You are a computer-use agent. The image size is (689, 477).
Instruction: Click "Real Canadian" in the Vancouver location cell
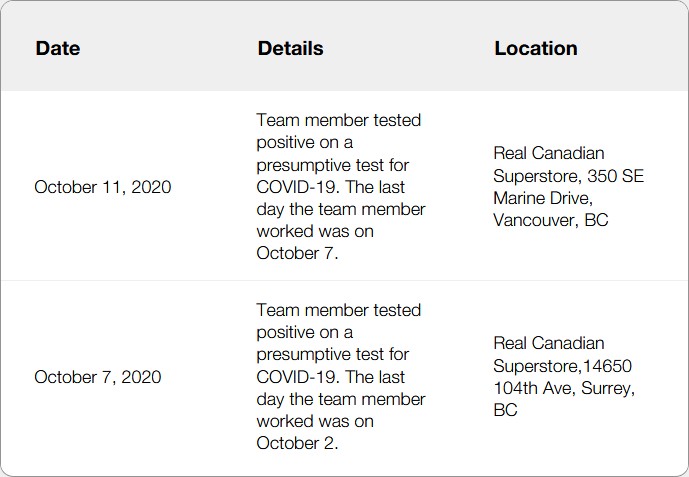(548, 154)
